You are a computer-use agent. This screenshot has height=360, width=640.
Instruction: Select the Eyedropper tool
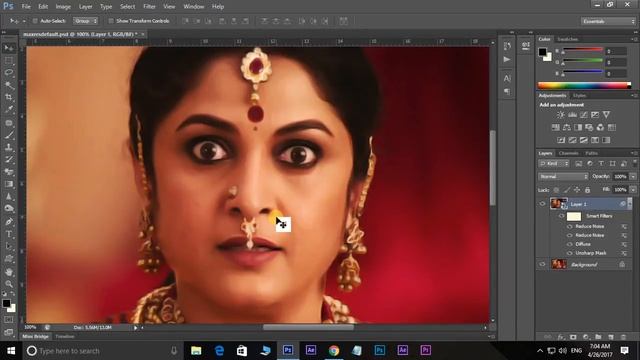[x=9, y=110]
